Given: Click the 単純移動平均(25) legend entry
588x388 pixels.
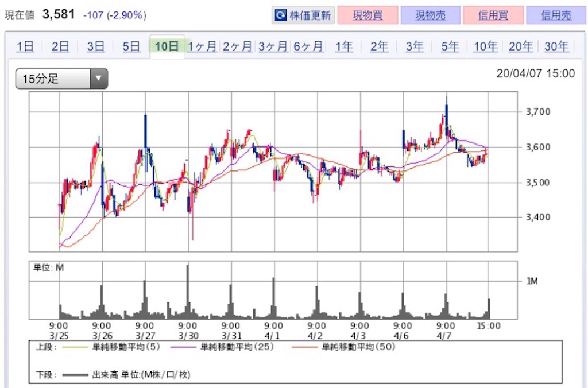Looking at the screenshot, I should click(237, 347).
